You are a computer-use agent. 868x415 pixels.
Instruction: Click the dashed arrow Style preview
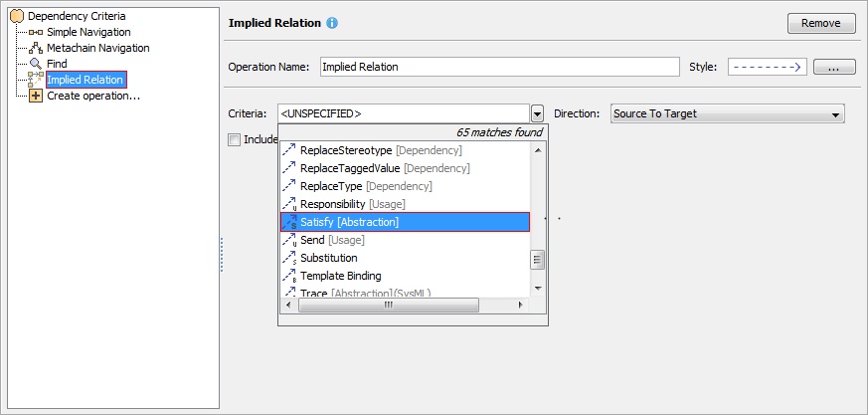[767, 68]
